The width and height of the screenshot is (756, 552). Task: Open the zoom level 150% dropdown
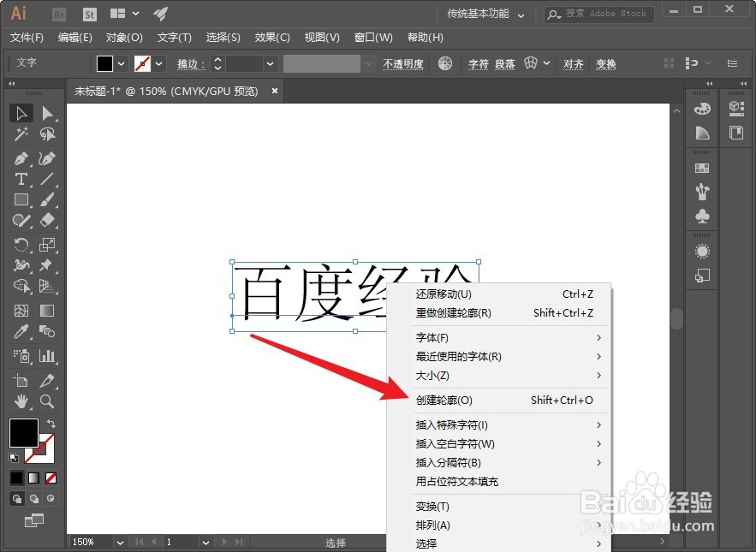[120, 543]
